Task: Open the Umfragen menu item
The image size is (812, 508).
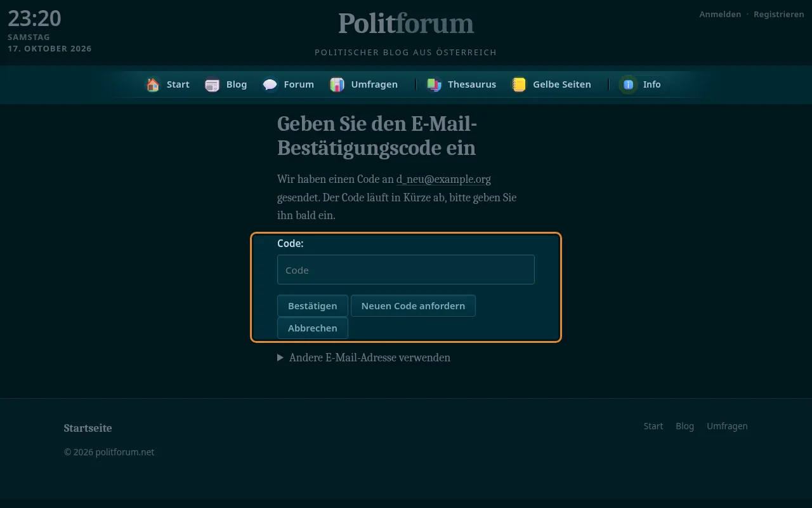Action: [x=364, y=84]
